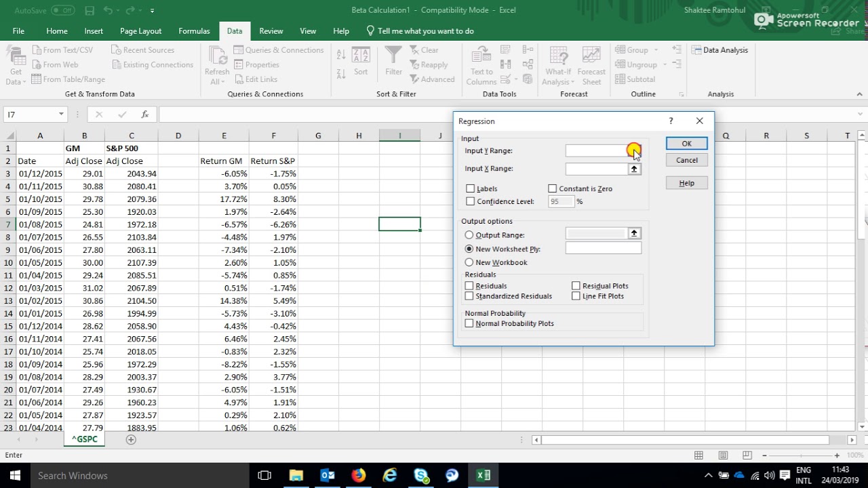
Task: Click the Input Y Range field
Action: coord(597,151)
